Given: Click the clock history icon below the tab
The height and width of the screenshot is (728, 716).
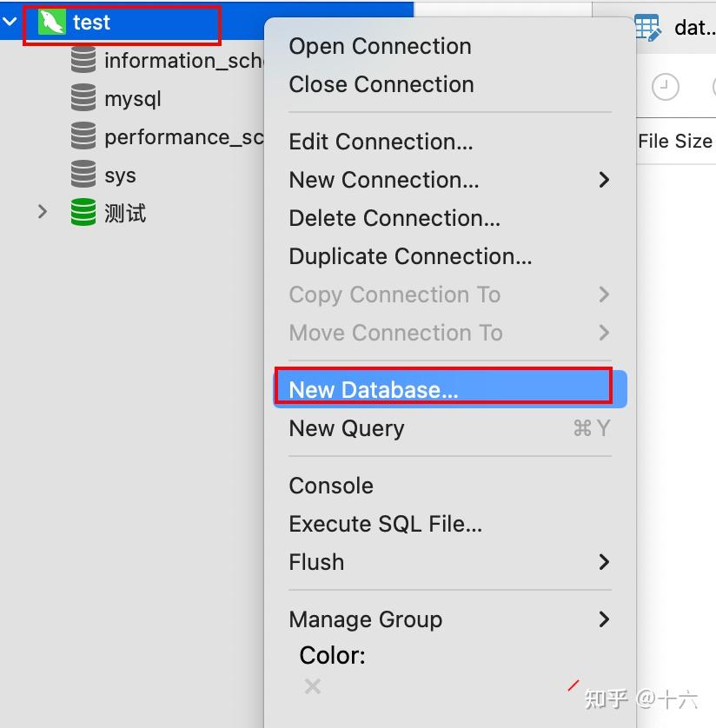Looking at the screenshot, I should pos(666,87).
